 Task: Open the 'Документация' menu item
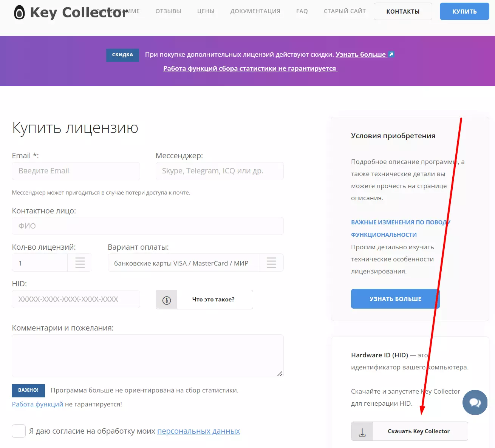click(x=255, y=11)
